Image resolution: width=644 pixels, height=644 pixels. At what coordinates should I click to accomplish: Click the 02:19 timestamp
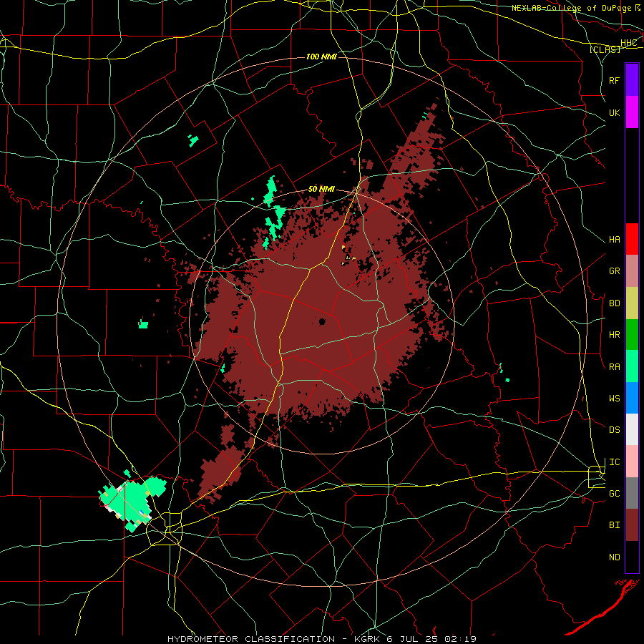point(460,639)
